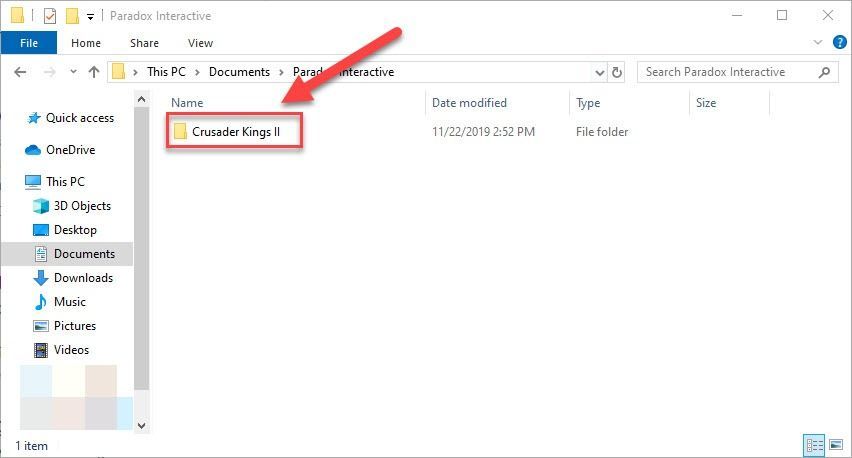Sort by Size column header
The image size is (852, 458).
(x=706, y=103)
